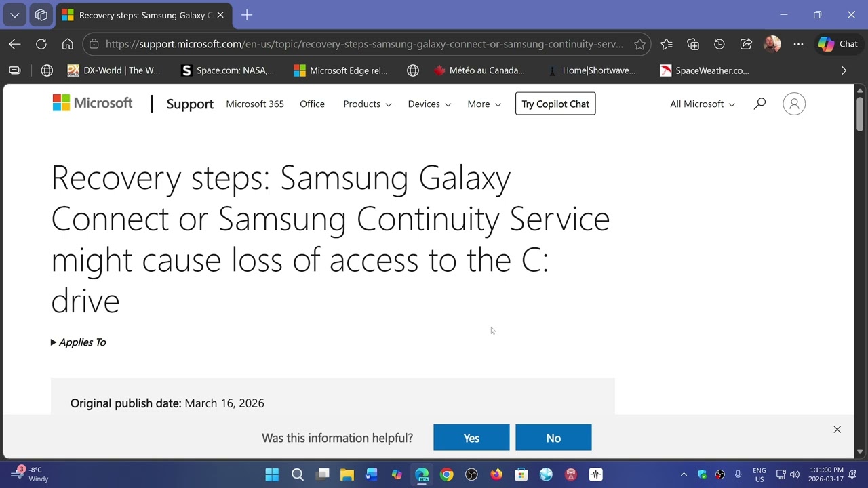
Task: Open Copilot Chat in browser toolbar
Action: tap(838, 44)
